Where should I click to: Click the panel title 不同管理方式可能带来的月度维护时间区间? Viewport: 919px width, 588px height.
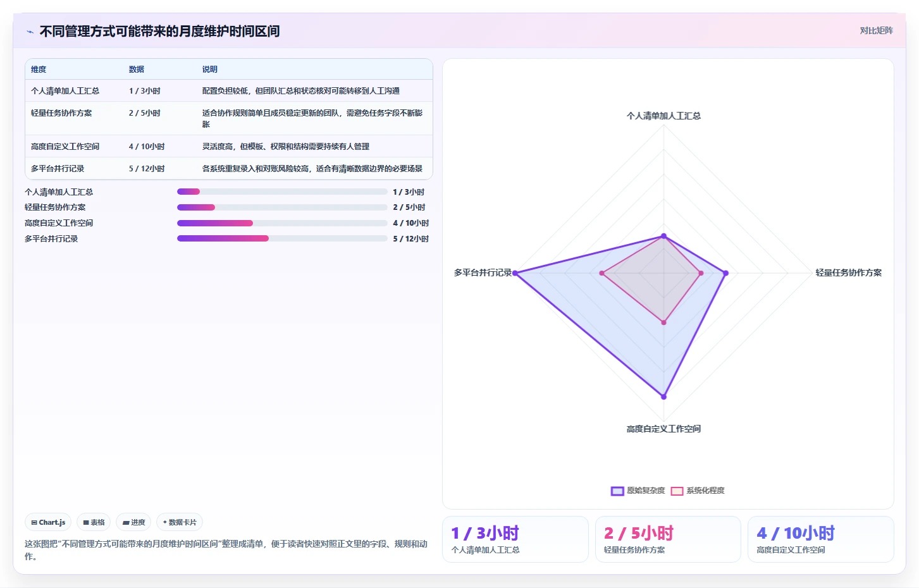pos(159,32)
